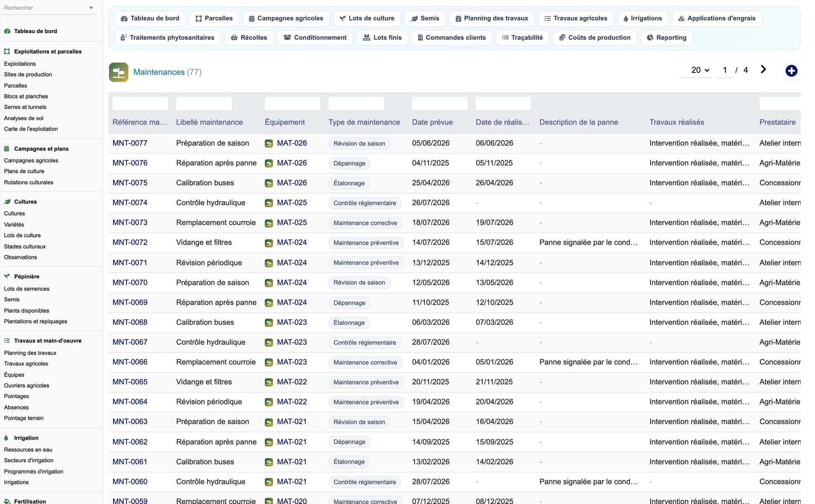Open Planning des travaux tab
The image size is (815, 504).
(x=492, y=18)
